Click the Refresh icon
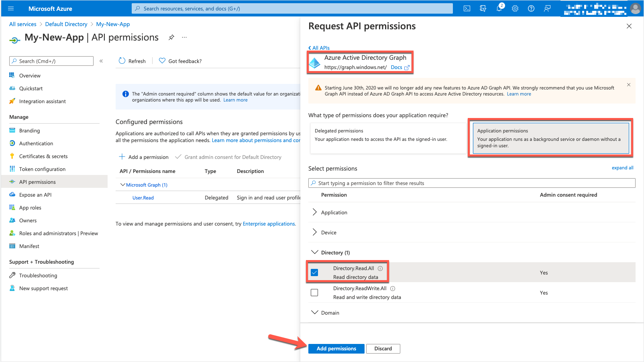Screen dimensions: 644x362 click(x=122, y=61)
